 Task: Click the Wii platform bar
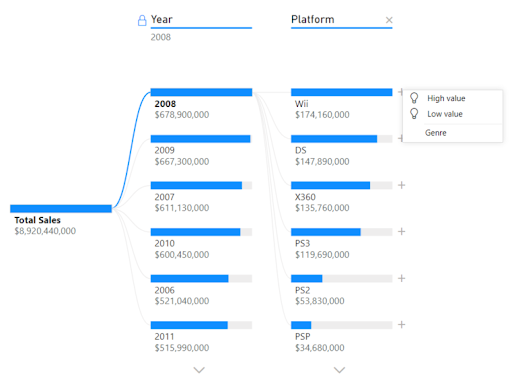tap(341, 92)
